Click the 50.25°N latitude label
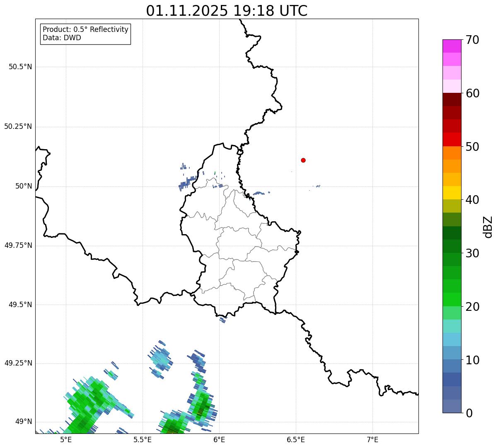Screen dimensions: 498x448 click(18, 126)
